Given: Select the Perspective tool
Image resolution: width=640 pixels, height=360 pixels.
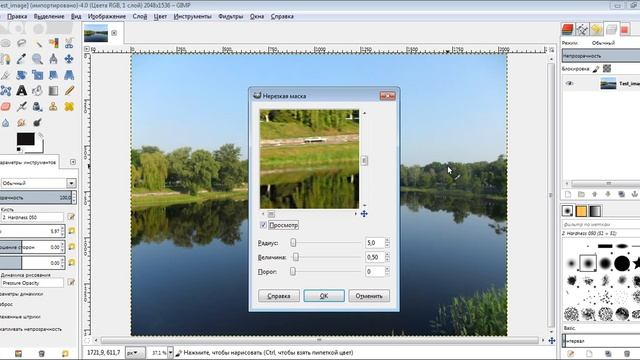Looking at the screenshot, I should tap(69, 75).
